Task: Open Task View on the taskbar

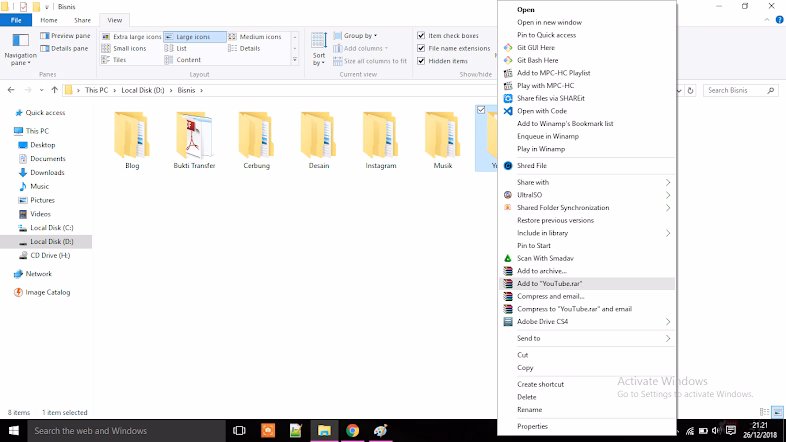Action: (239, 430)
